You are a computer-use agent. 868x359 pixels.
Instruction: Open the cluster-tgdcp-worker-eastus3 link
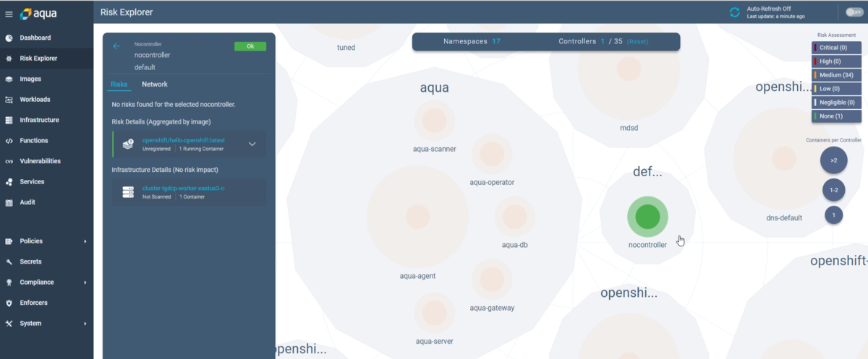pyautogui.click(x=184, y=188)
